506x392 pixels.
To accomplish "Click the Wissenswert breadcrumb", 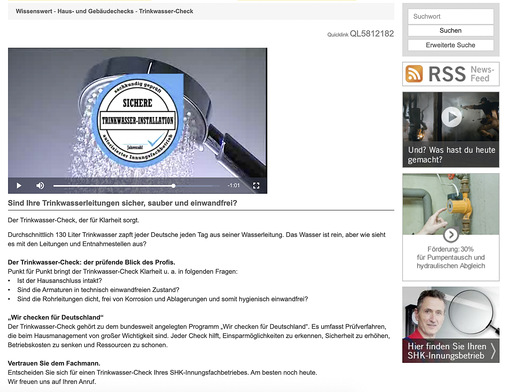I will [33, 11].
